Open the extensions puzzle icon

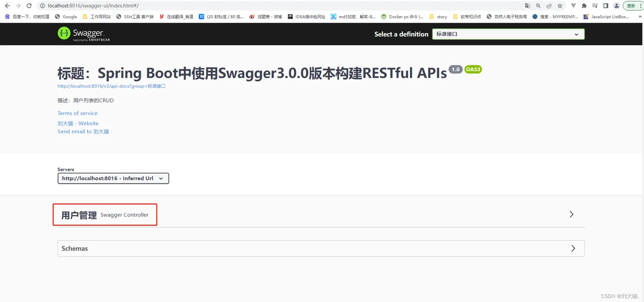584,6
